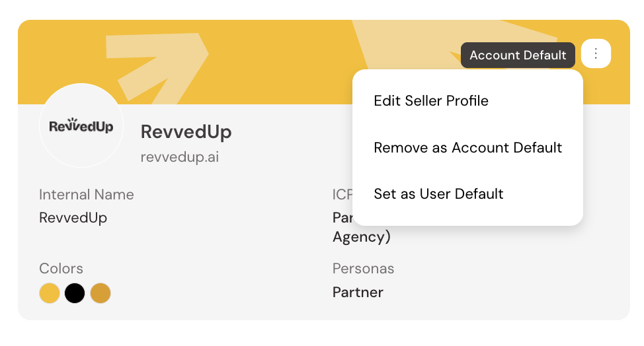This screenshot has width=644, height=346.
Task: Click the partially hidden ICP label
Action: (x=342, y=195)
